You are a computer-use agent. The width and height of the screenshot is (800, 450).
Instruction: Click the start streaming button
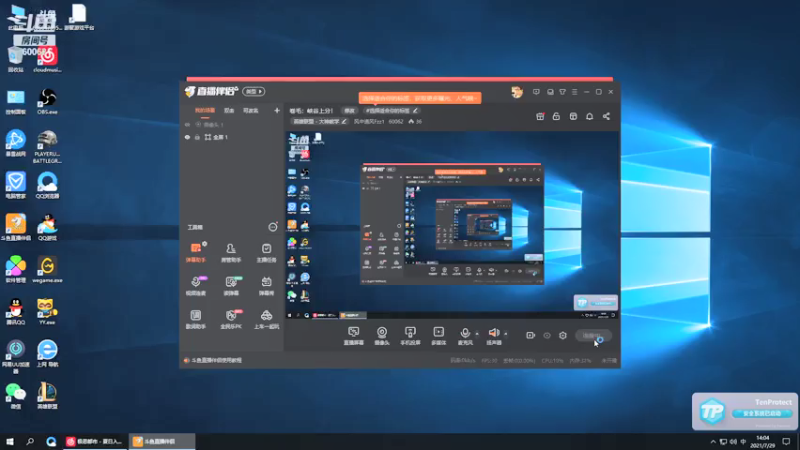(593, 335)
